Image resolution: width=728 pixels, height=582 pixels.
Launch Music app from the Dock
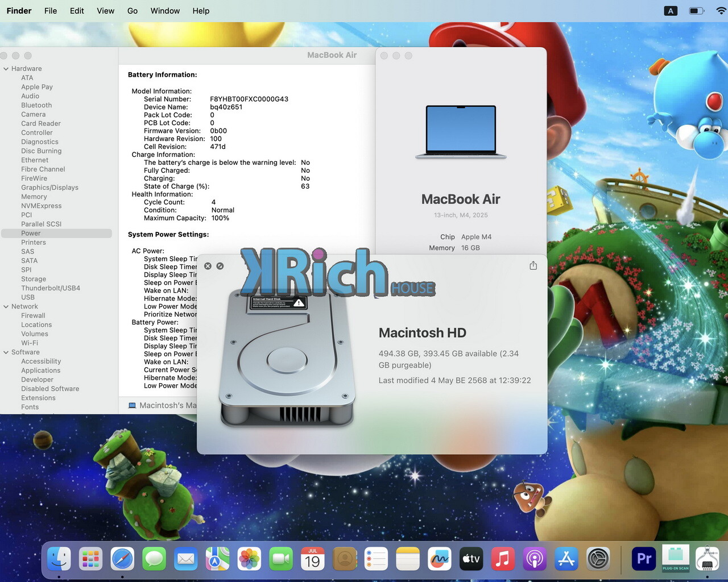coord(503,559)
